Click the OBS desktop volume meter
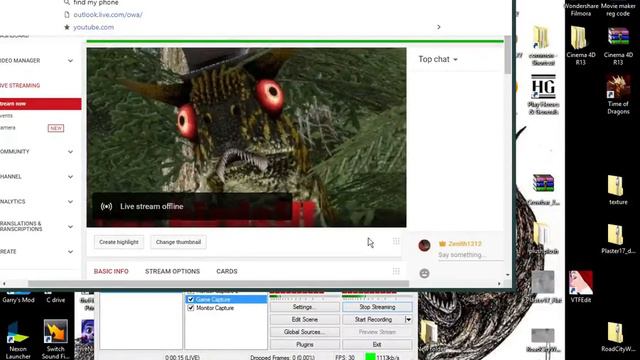The image size is (640, 360). 377,295
